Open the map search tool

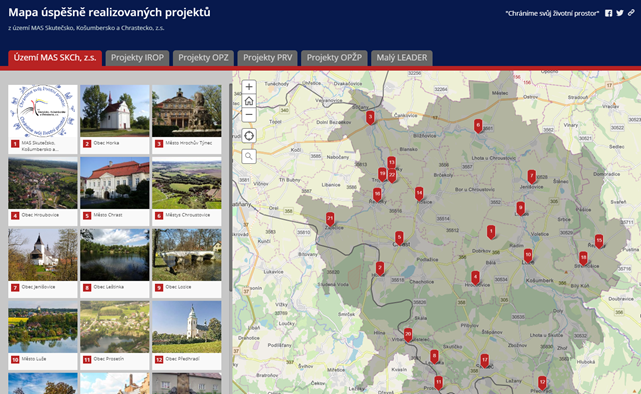click(249, 156)
